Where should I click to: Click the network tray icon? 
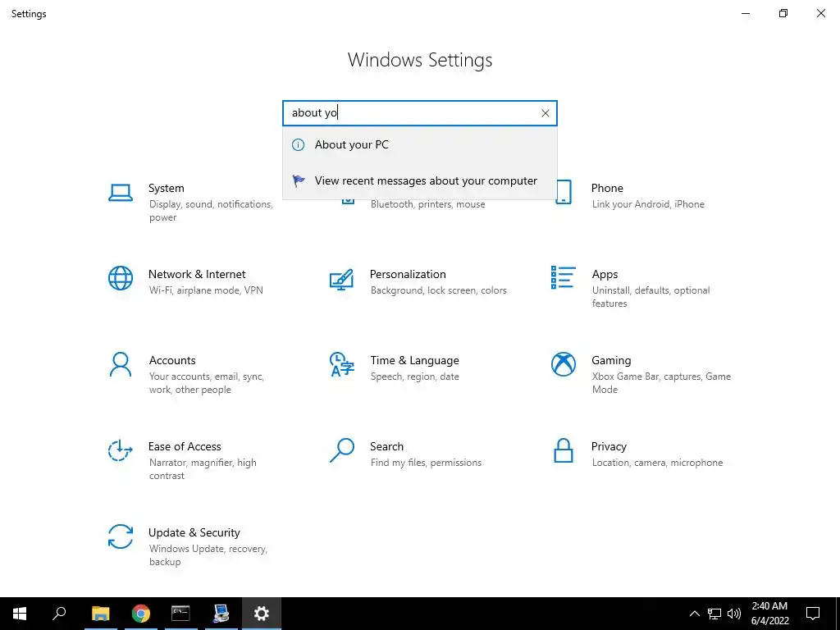714,614
